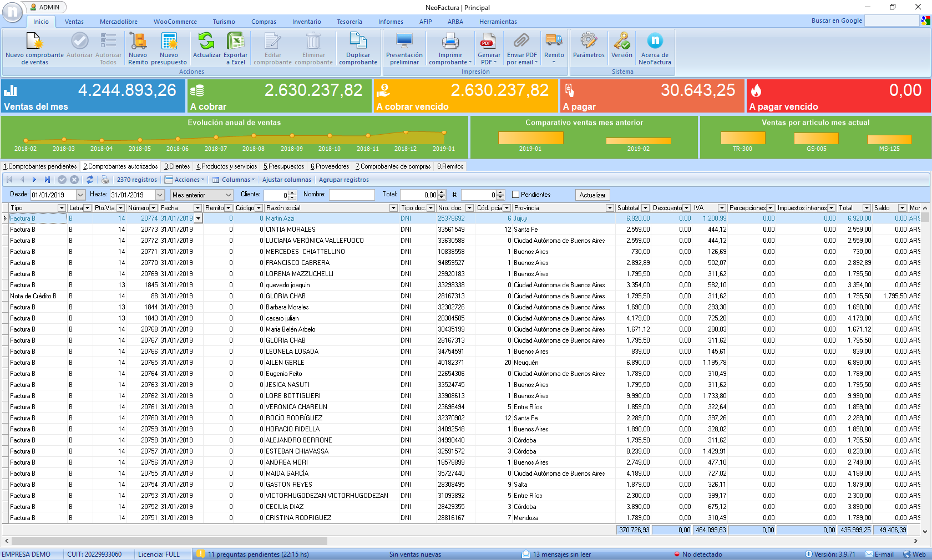Viewport: 932px width, 560px height.
Task: Open the Desde date picker dropdown
Action: coord(80,195)
